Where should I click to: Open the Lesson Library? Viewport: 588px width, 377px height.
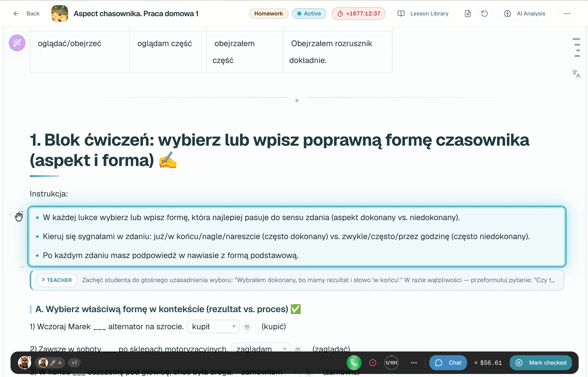pos(423,14)
